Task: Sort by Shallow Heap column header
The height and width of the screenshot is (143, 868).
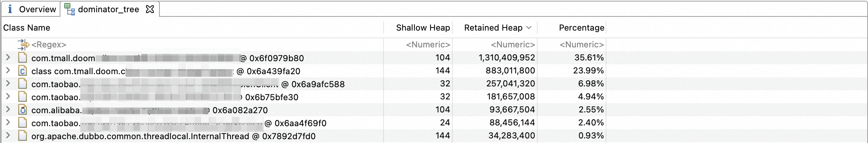Action: [423, 28]
